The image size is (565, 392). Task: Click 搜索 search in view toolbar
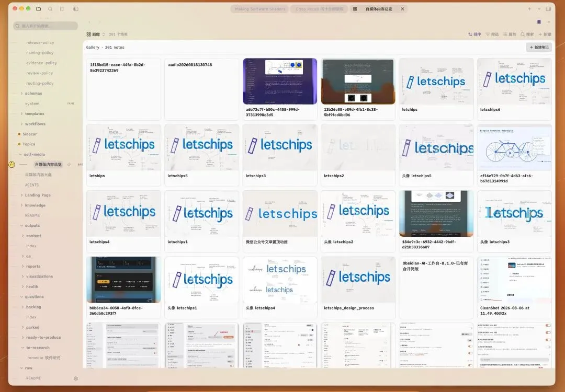tap(527, 34)
